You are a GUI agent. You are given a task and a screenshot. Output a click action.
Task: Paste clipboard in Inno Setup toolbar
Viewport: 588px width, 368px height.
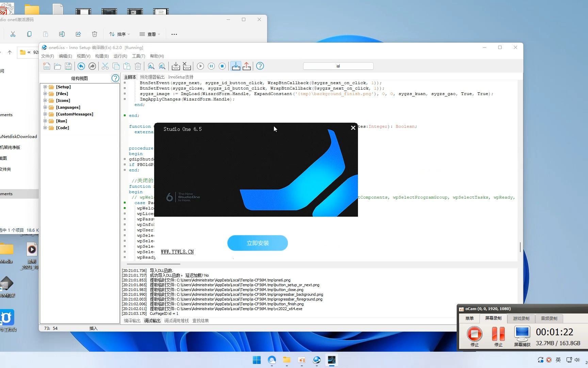(127, 66)
